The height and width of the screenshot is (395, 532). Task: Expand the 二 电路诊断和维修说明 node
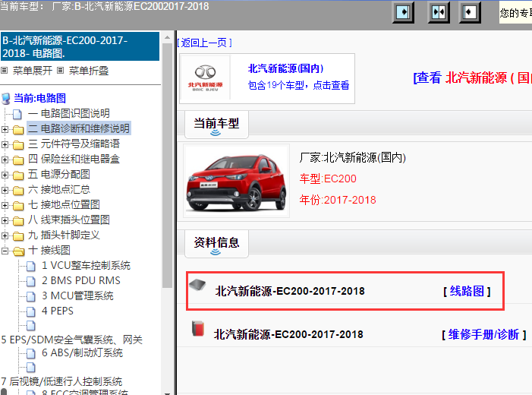(x=5, y=129)
